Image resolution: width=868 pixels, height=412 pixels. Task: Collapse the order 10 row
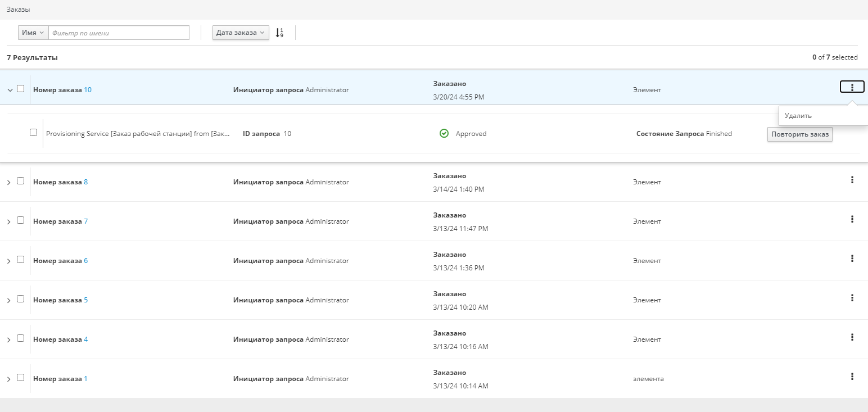click(9, 90)
